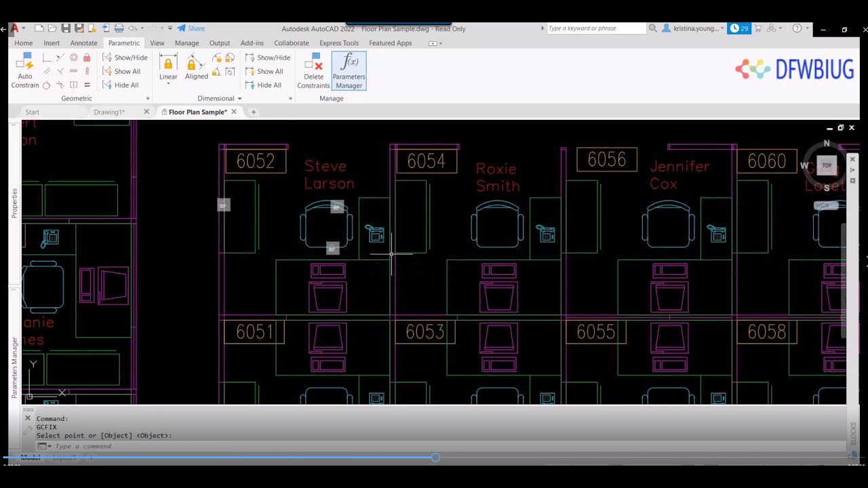Click the Help question mark button

tap(797, 28)
